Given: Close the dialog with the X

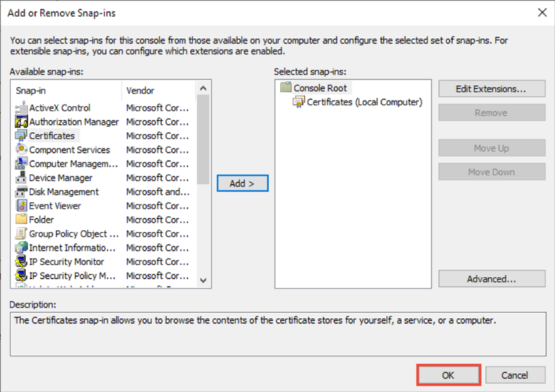Looking at the screenshot, I should pyautogui.click(x=542, y=12).
